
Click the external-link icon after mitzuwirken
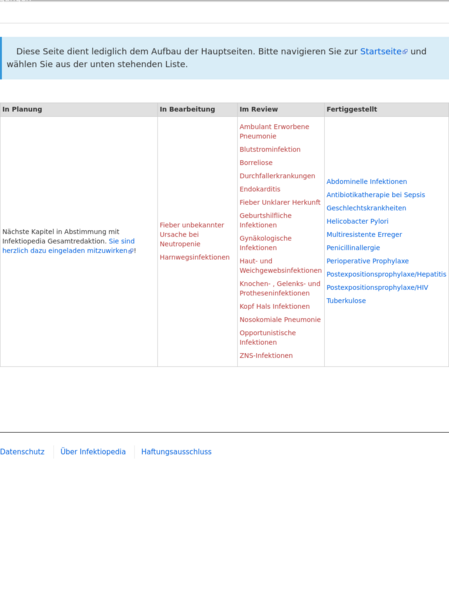click(x=130, y=251)
